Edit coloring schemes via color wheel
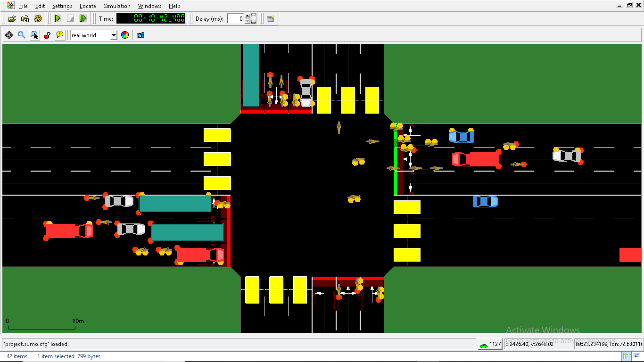Screen dimensions: 644x362 125,35
